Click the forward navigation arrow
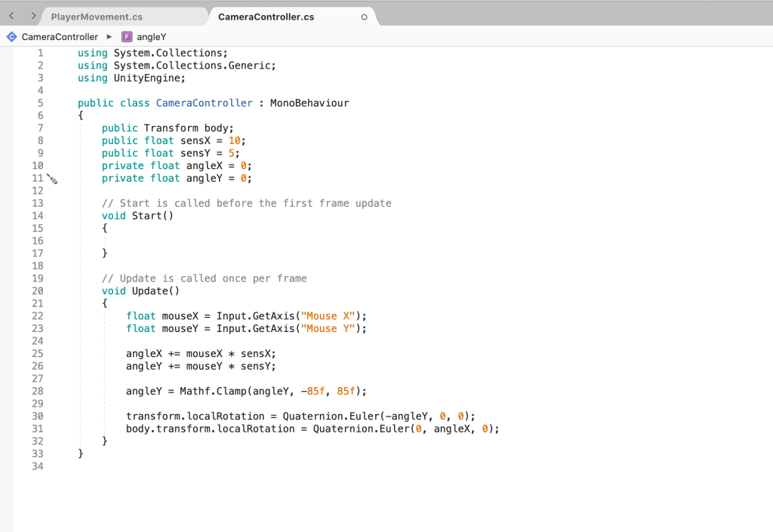773x532 pixels. (x=33, y=16)
